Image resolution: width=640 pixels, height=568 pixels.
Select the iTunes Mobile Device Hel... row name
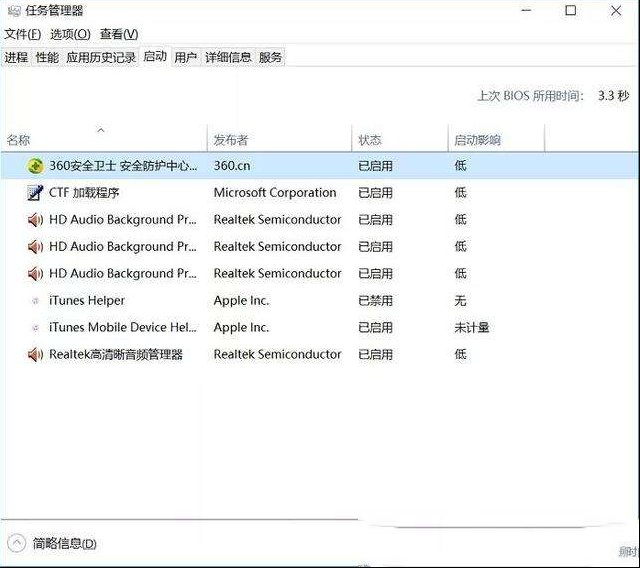pos(123,327)
